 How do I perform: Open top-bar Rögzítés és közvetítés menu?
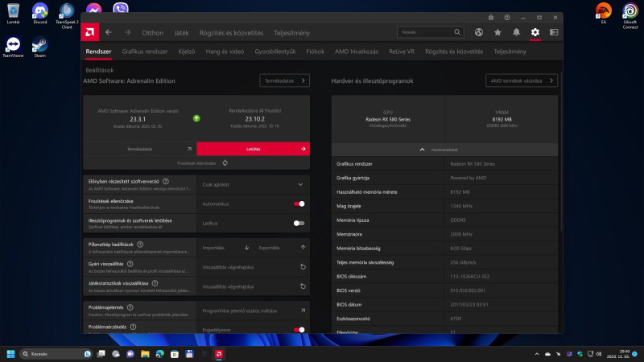coord(231,33)
